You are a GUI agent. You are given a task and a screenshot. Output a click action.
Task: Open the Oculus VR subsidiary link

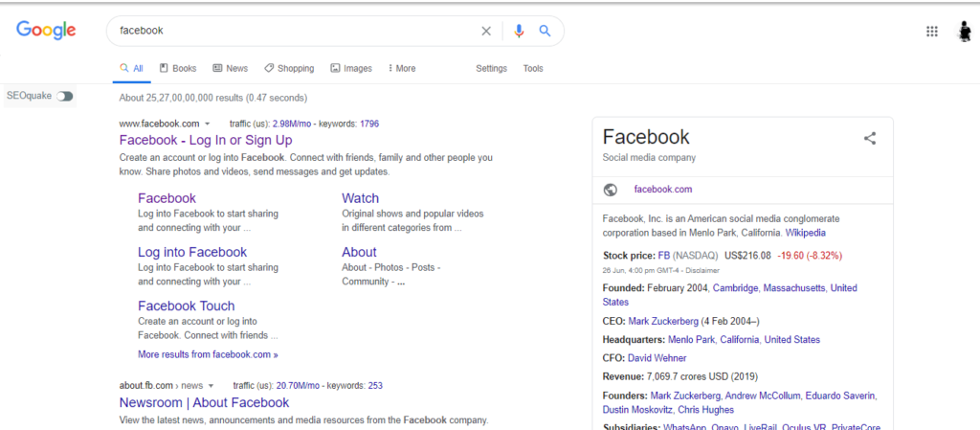click(804, 427)
